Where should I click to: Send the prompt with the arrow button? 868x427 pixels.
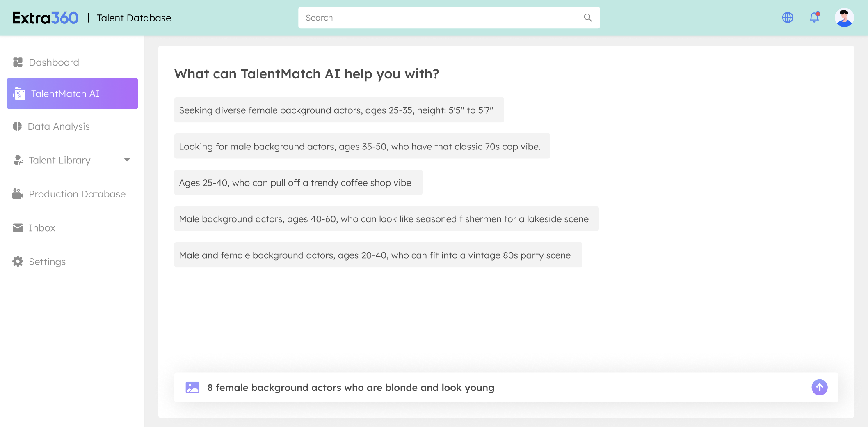point(819,387)
